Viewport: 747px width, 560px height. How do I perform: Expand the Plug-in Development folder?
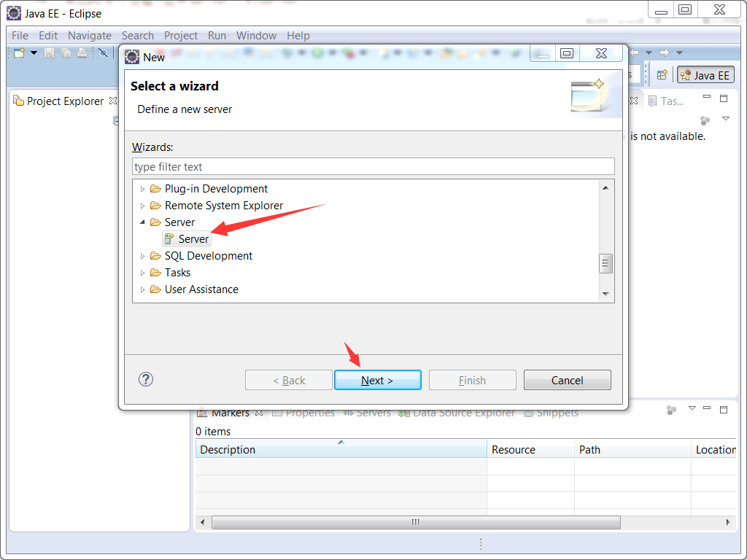click(142, 189)
